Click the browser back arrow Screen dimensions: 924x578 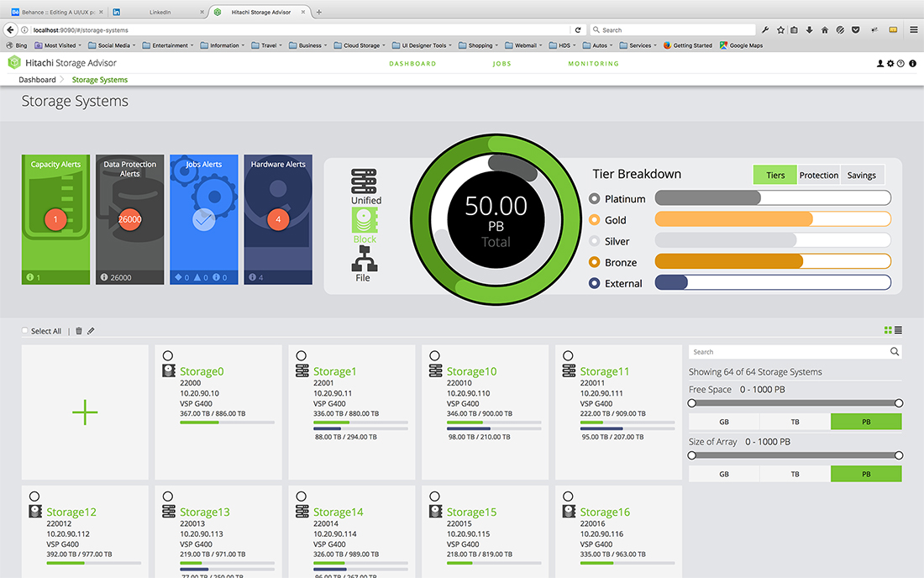coord(10,29)
